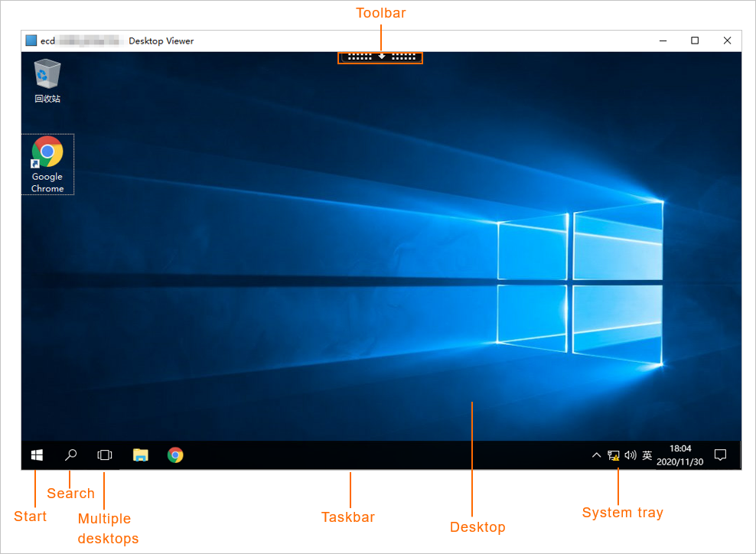Click the Show Desktop sliver at the taskbar end

tap(740, 455)
